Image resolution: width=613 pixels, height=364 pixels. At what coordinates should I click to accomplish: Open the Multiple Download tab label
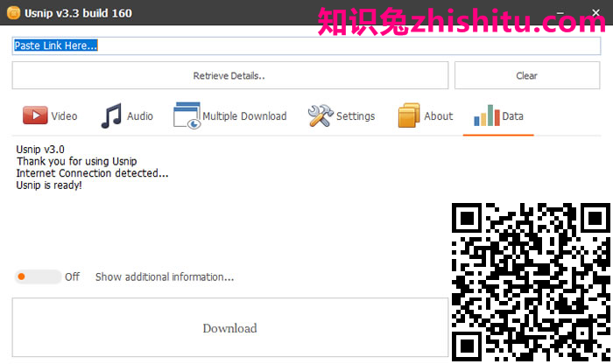244,116
